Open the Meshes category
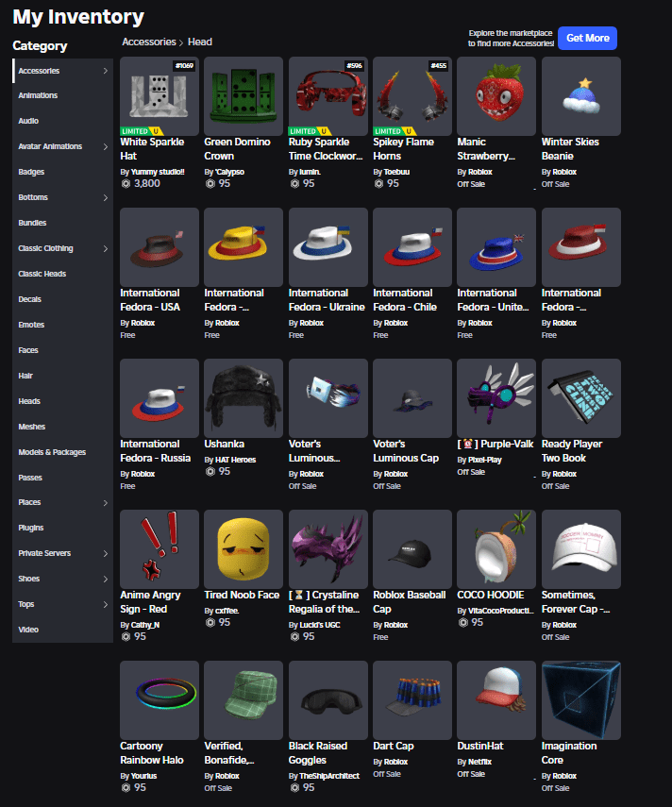 click(x=63, y=427)
